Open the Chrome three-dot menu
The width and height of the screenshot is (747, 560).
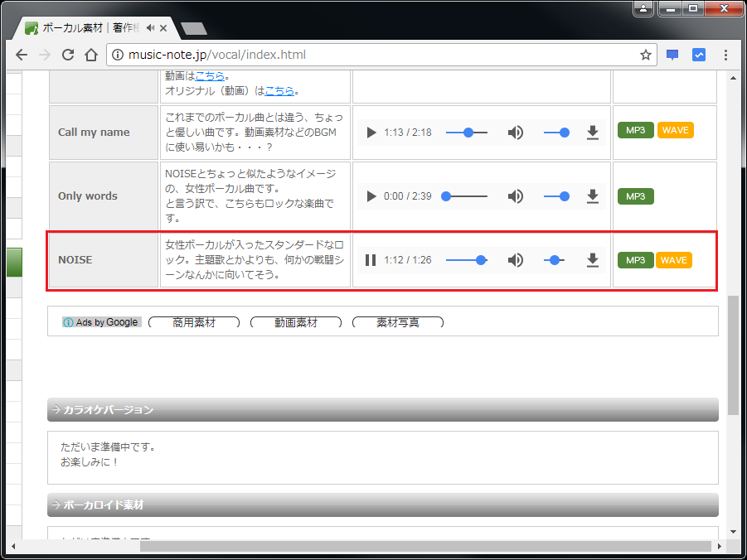click(x=725, y=56)
